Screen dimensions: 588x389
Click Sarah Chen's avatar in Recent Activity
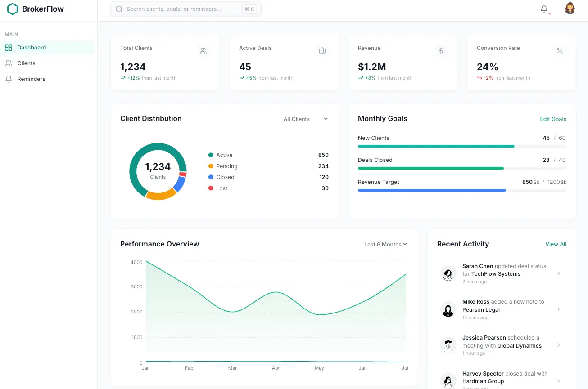[448, 273]
